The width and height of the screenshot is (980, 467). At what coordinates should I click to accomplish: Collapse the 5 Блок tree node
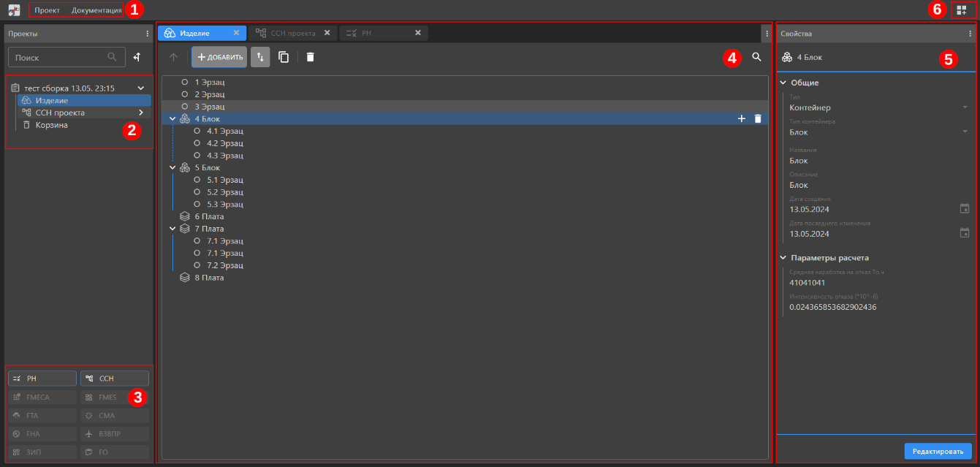[x=172, y=167]
